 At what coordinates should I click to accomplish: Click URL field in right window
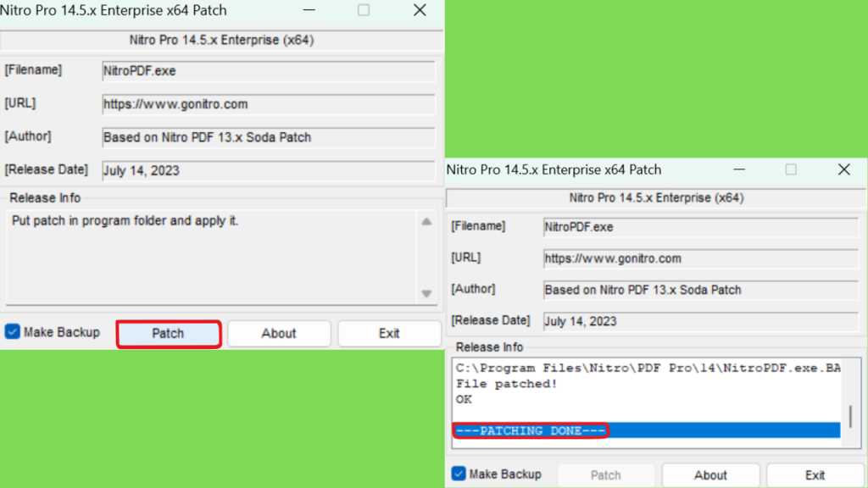point(701,259)
